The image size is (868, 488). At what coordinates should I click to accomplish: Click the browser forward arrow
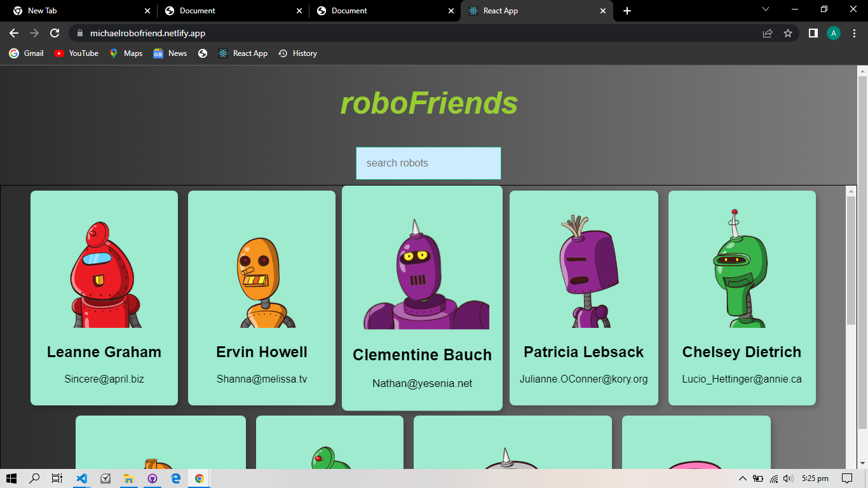(x=34, y=33)
